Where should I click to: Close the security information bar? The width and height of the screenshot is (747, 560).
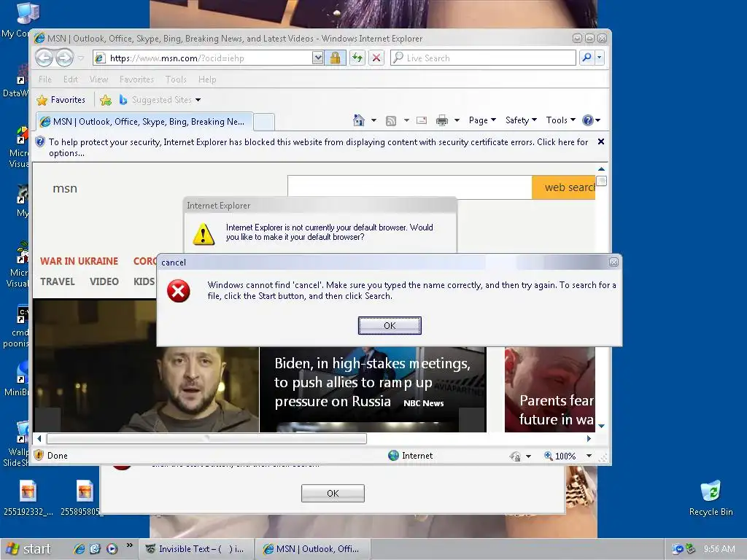[601, 141]
